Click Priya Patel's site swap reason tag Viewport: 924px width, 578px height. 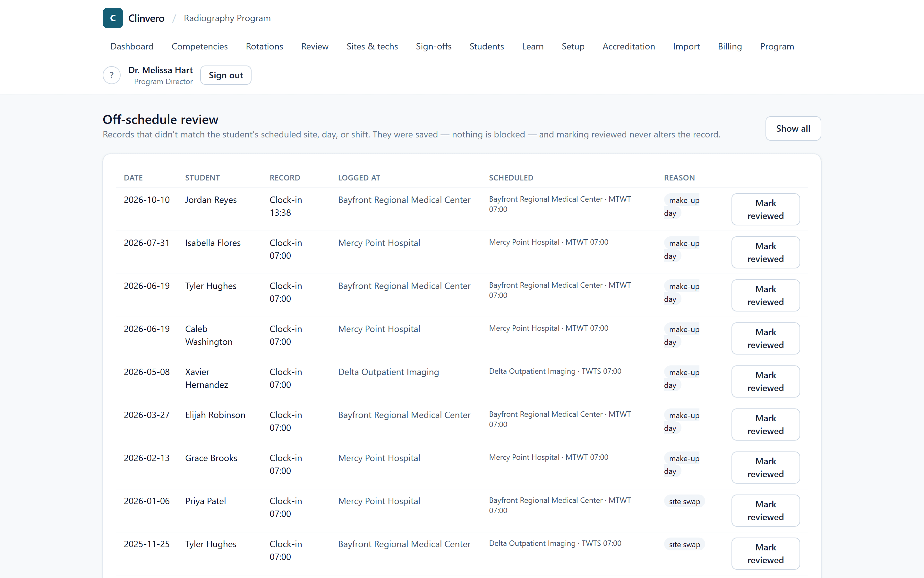click(684, 501)
